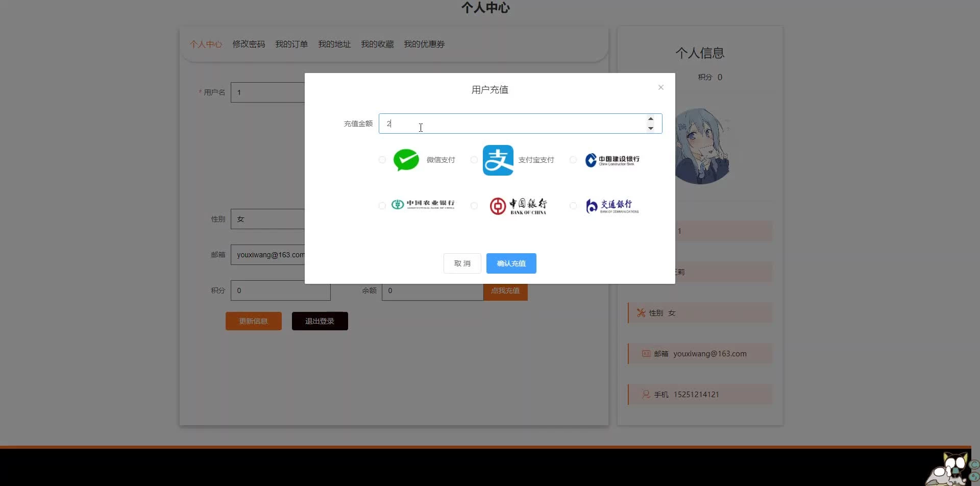This screenshot has height=486, width=980.
Task: Select the Agricultural Bank of China radio button
Action: 382,206
